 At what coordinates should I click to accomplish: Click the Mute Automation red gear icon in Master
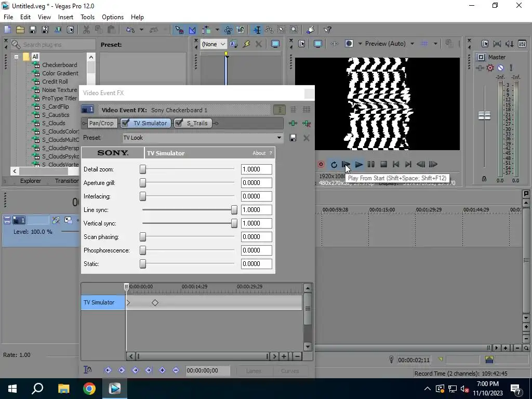click(490, 68)
